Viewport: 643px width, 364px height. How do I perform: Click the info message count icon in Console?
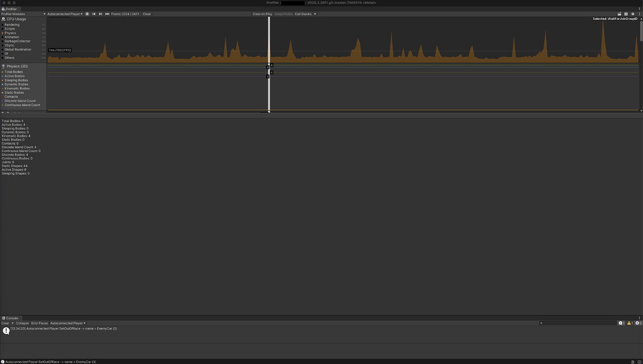[x=620, y=323]
